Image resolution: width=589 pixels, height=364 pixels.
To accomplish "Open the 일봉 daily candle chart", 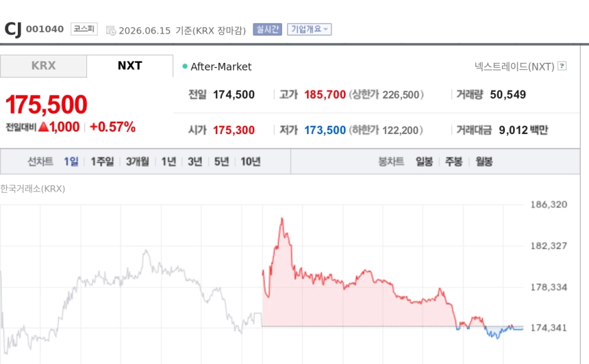I will point(424,161).
